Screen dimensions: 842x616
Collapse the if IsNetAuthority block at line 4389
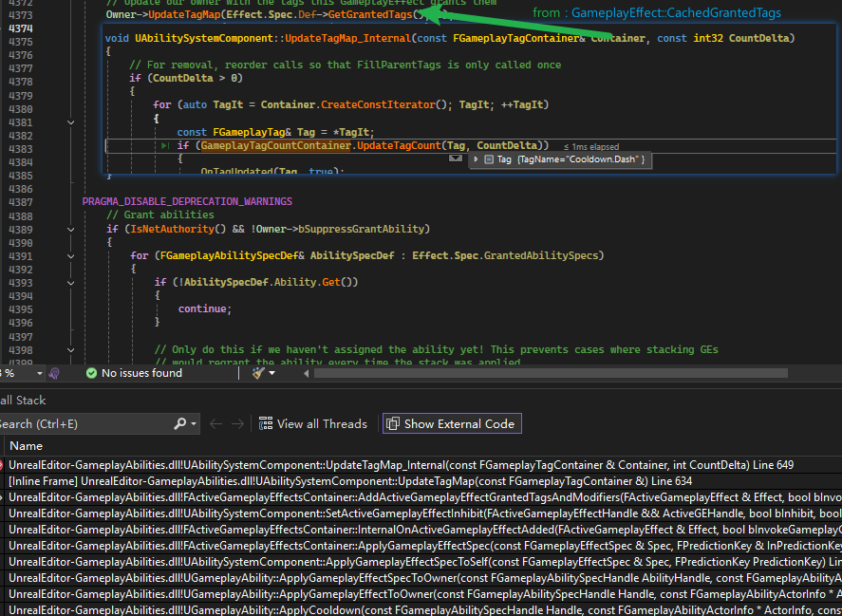click(x=71, y=230)
